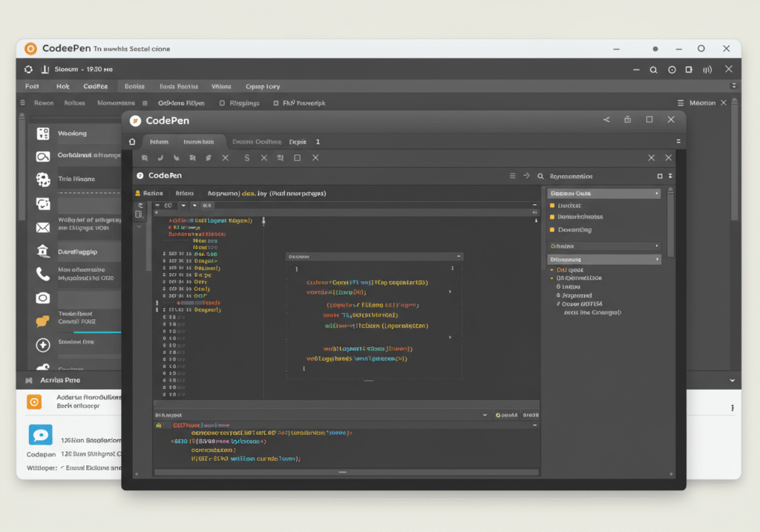This screenshot has width=760, height=532.
Task: Click the lock icon in front CodePen title bar
Action: coord(628,119)
